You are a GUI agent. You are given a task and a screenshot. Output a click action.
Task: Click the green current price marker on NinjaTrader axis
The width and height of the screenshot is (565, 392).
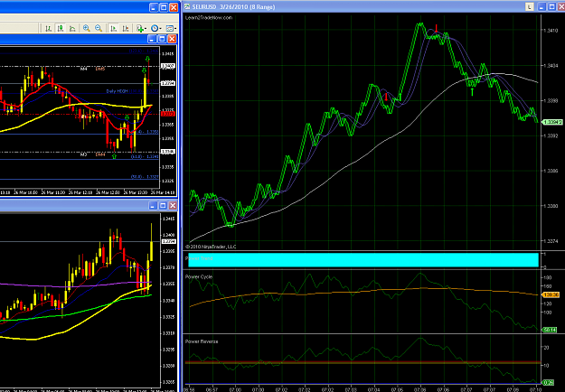click(x=552, y=123)
